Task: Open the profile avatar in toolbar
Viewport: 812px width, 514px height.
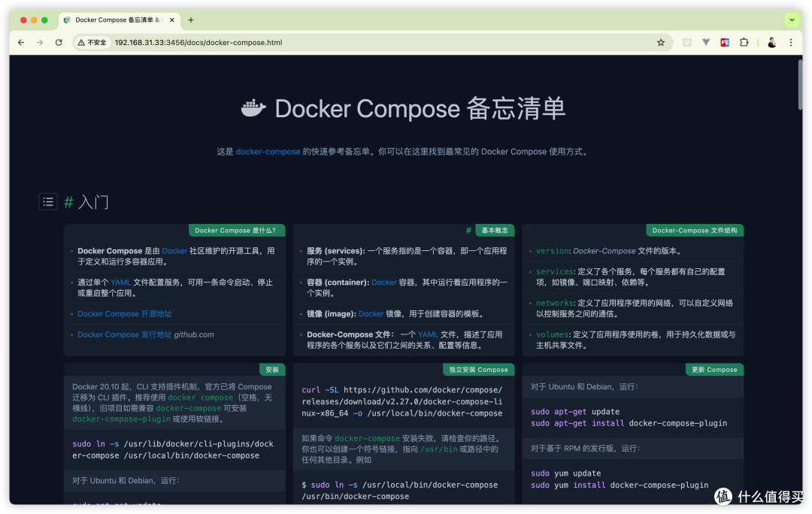Action: click(771, 42)
